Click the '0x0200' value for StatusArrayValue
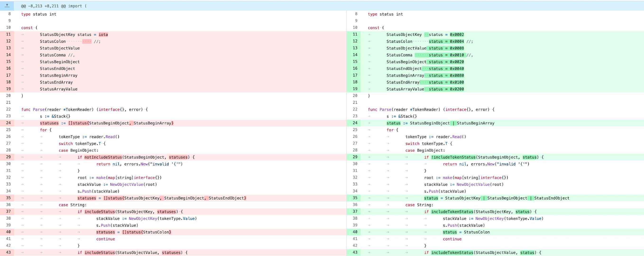This screenshot has height=256, width=644. (x=457, y=89)
